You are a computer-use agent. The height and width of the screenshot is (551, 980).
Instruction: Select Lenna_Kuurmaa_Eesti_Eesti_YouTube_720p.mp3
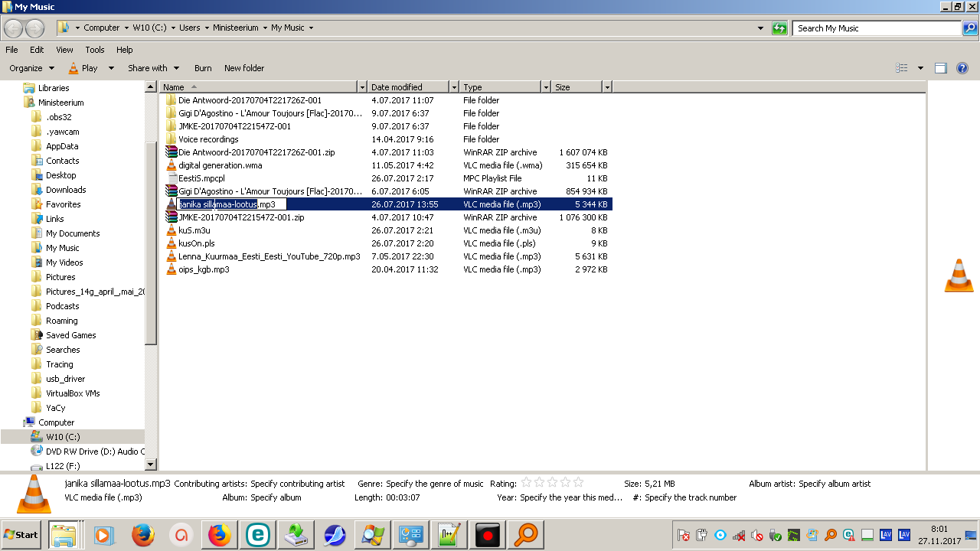[x=269, y=256]
